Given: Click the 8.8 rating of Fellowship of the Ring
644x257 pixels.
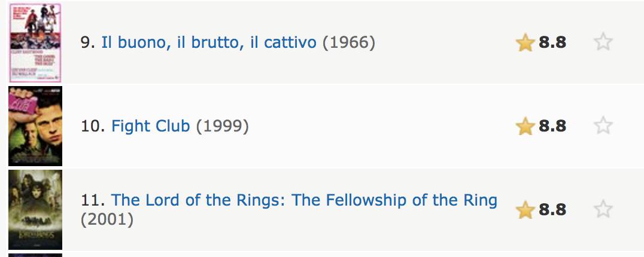Looking at the screenshot, I should pos(552,209).
